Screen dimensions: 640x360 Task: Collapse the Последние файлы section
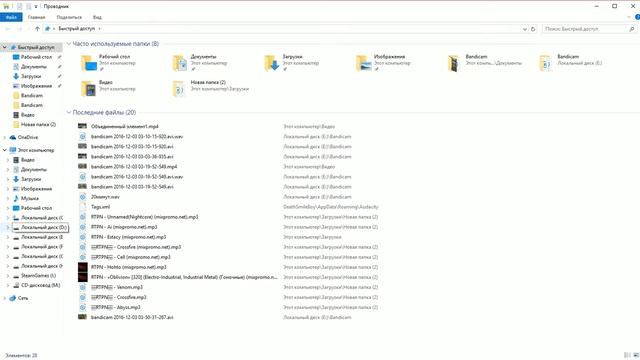69,112
